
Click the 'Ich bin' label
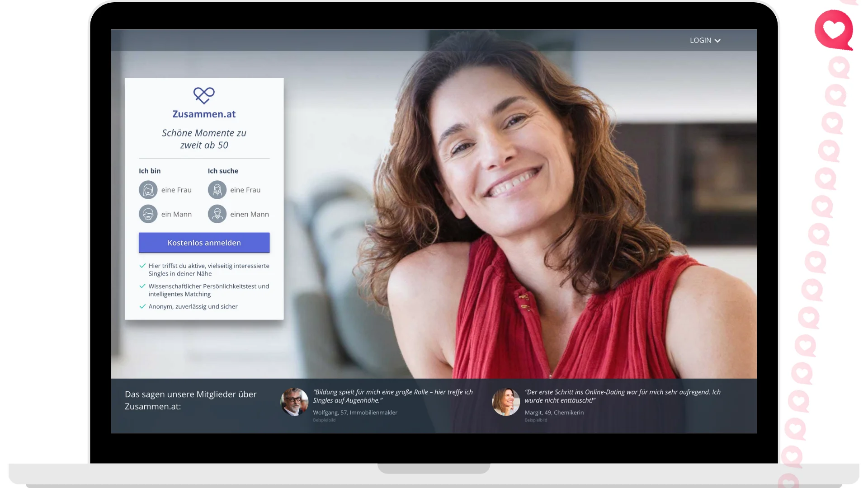click(x=150, y=171)
